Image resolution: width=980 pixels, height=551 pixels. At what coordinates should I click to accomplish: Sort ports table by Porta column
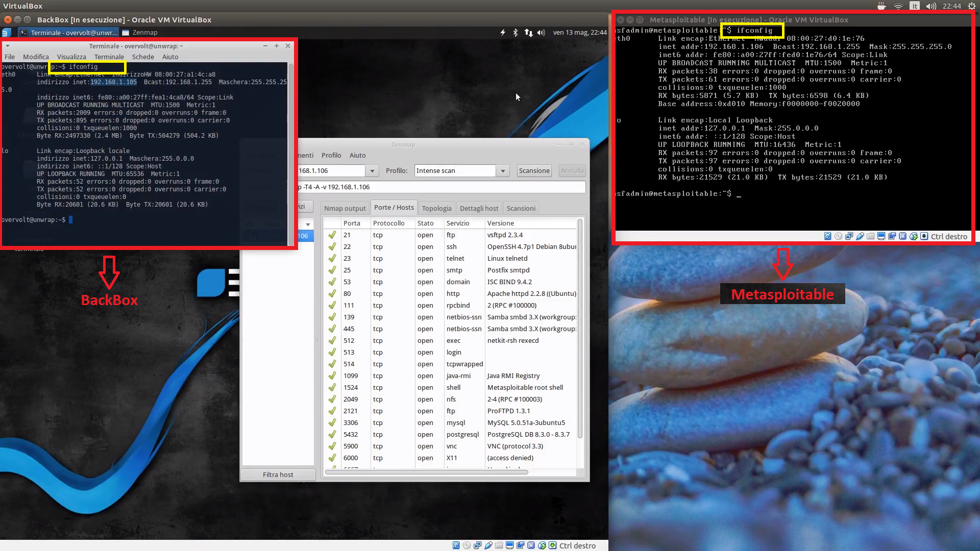tap(352, 223)
